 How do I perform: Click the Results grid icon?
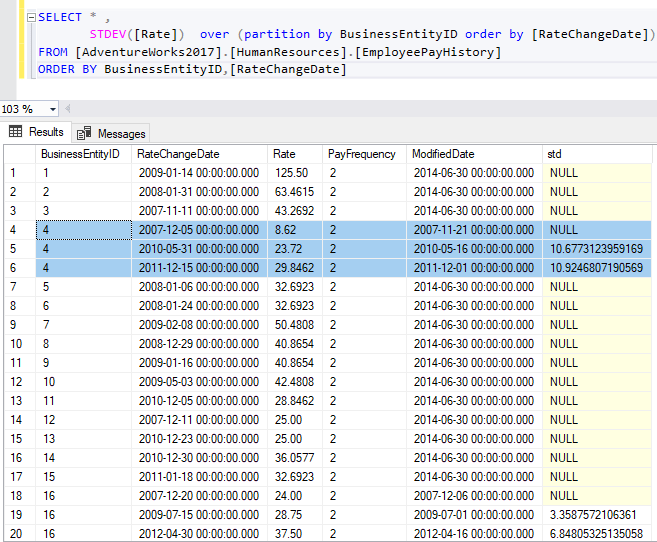[x=16, y=132]
